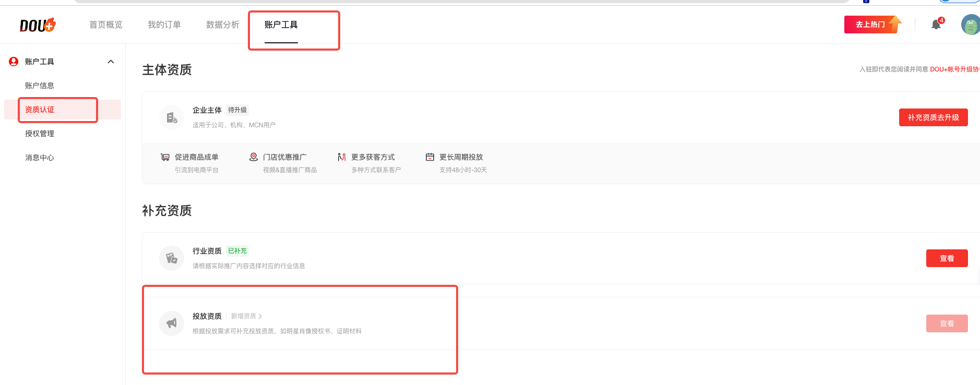Expand 新增资质 chevron link
Viewport: 980px width, 385px height.
click(x=246, y=316)
